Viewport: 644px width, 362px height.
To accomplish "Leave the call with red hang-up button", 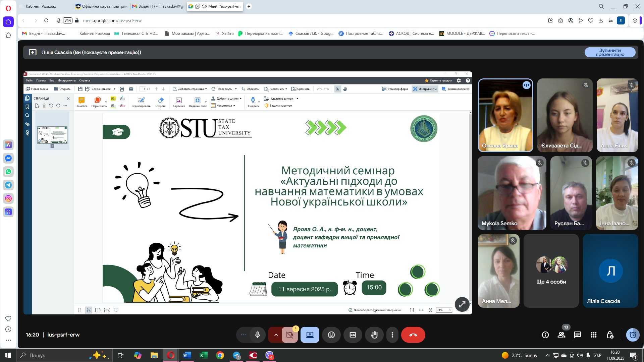I will pos(413,335).
